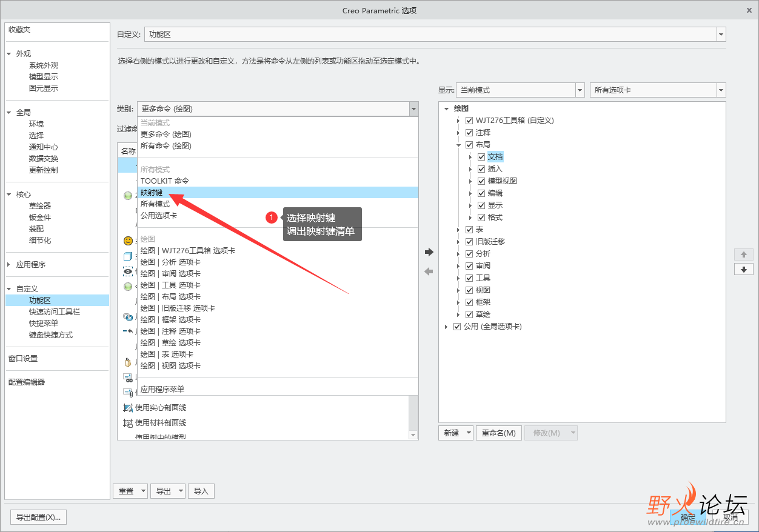
Task: Open the 显示 当前模式 dropdown
Action: [x=580, y=90]
